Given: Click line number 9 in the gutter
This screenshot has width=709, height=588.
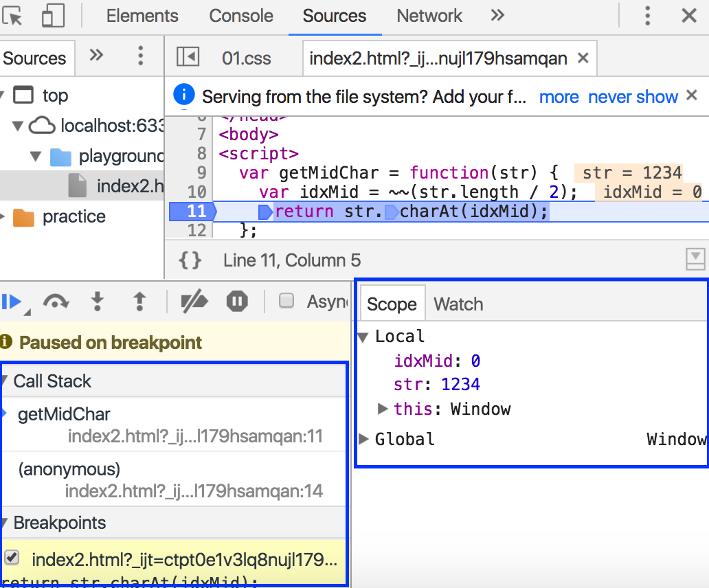Looking at the screenshot, I should [x=202, y=172].
